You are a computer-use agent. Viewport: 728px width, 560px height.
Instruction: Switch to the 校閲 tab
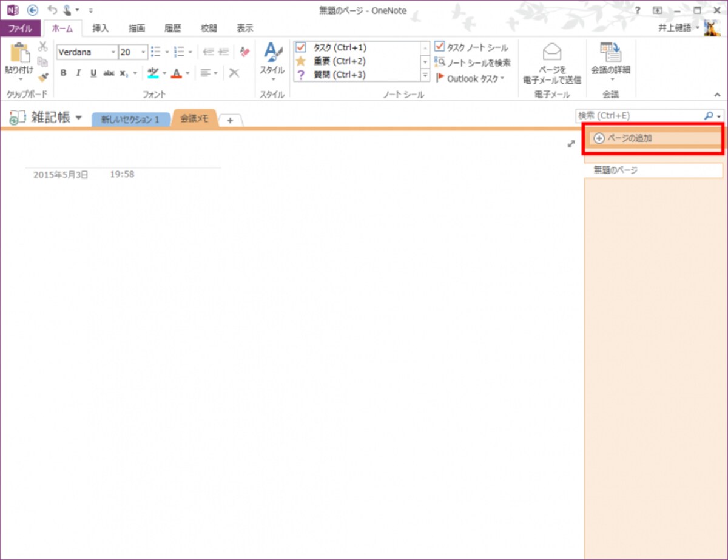(209, 28)
